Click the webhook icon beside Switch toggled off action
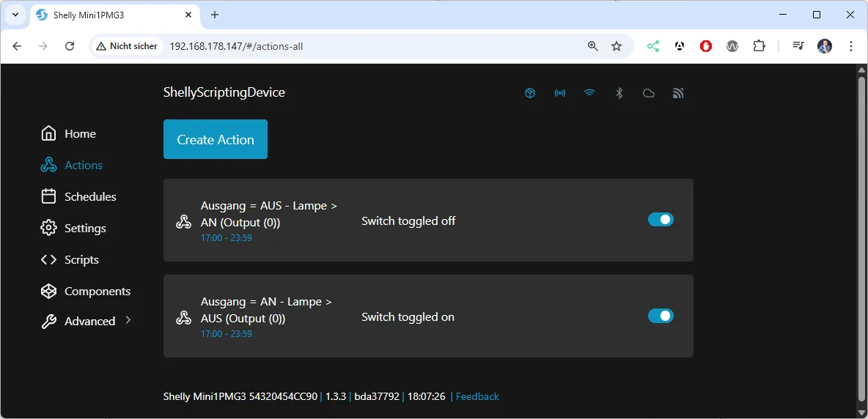Viewport: 868px width, 419px height. point(183,221)
